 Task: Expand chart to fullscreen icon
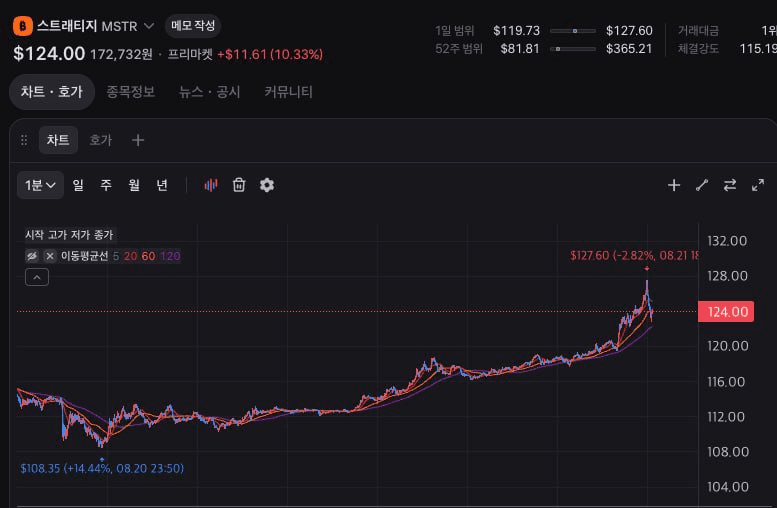pyautogui.click(x=758, y=185)
